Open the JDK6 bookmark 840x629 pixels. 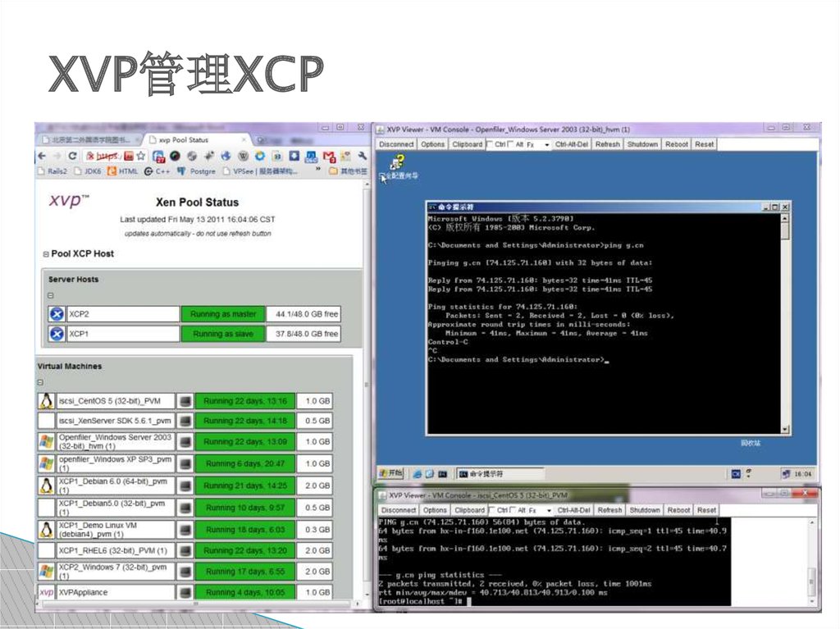pos(88,171)
